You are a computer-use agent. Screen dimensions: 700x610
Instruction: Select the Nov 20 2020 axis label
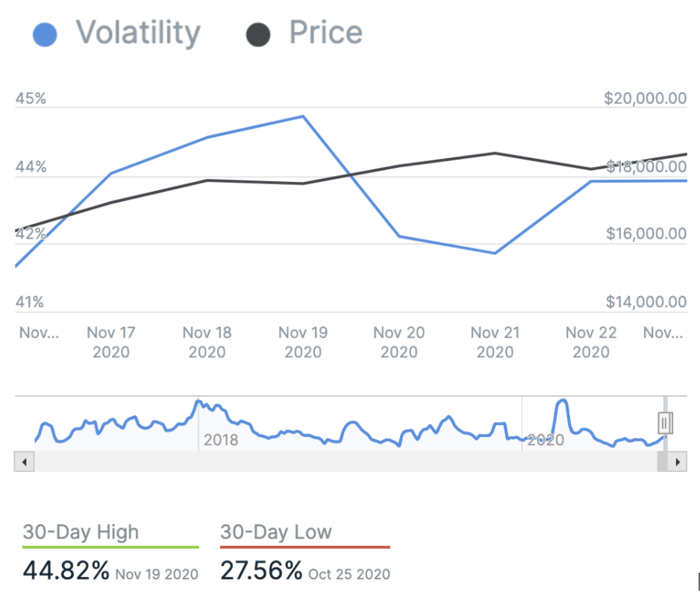pyautogui.click(x=399, y=342)
